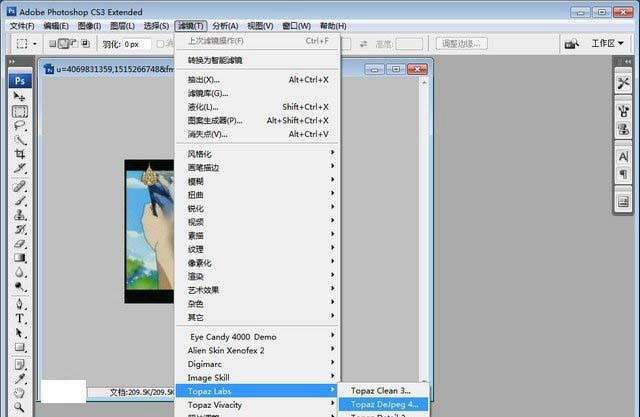Select the Clone Stamp tool
The image size is (640, 417).
click(19, 215)
